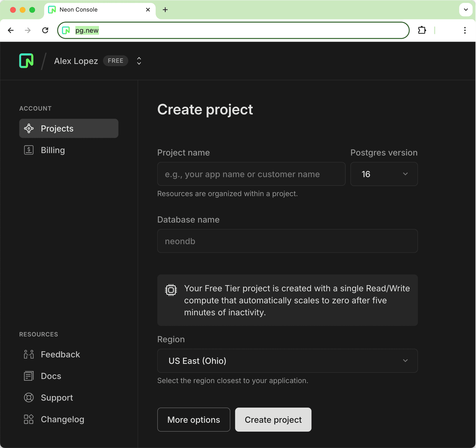Open Docs via its document icon
This screenshot has height=448, width=476.
tap(29, 376)
